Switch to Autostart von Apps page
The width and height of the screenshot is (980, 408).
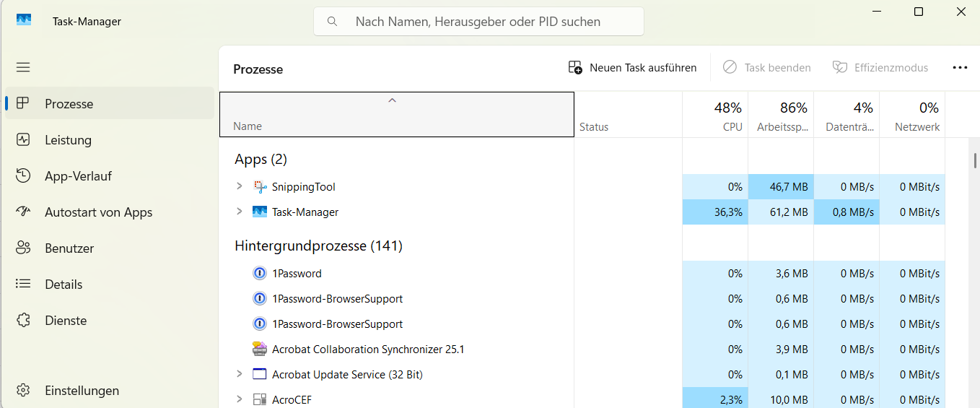coord(110,212)
